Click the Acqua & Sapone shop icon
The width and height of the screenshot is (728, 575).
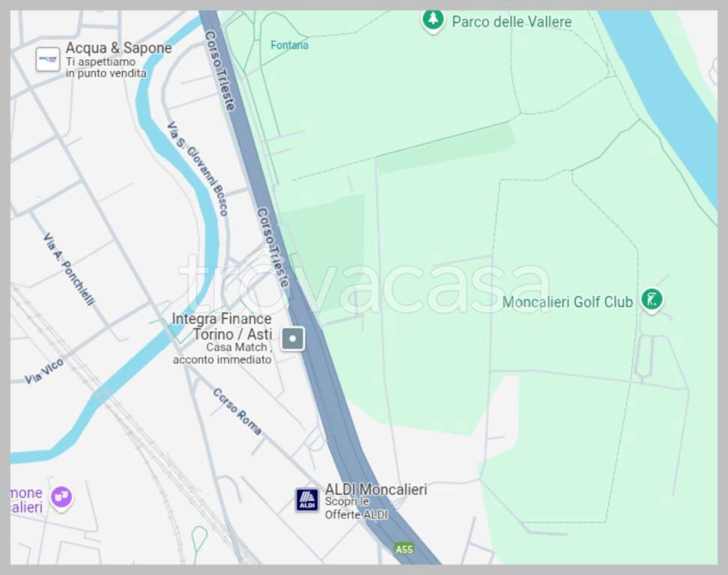click(x=48, y=59)
